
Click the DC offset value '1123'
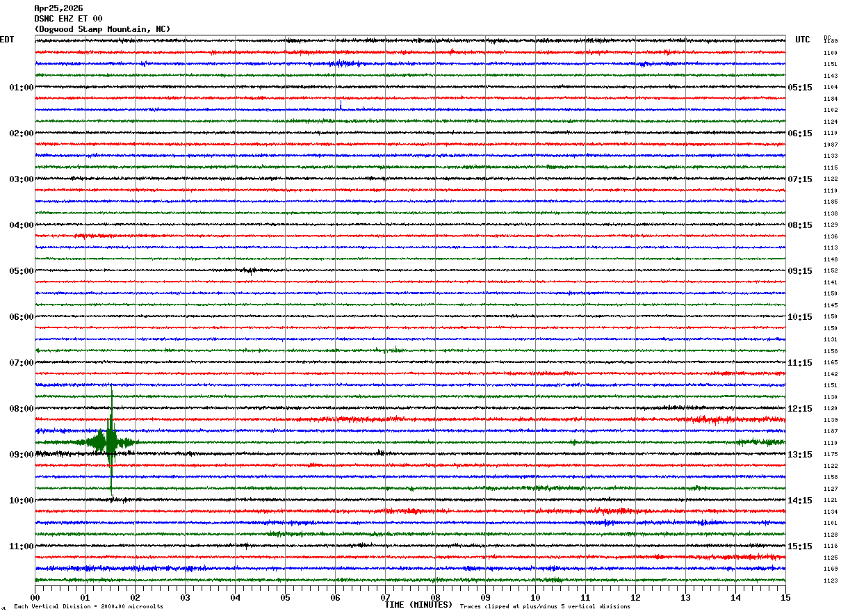click(x=831, y=581)
